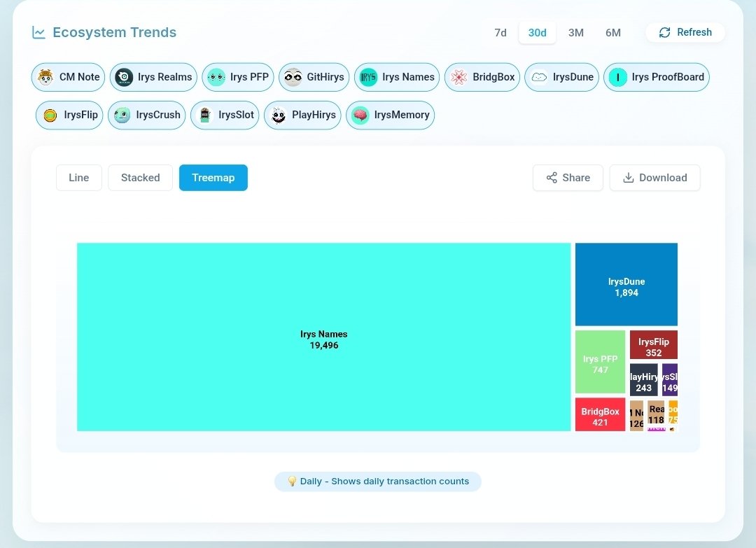The width and height of the screenshot is (756, 548).
Task: Toggle the Irys PFP label in filter chip
Action: (249, 77)
